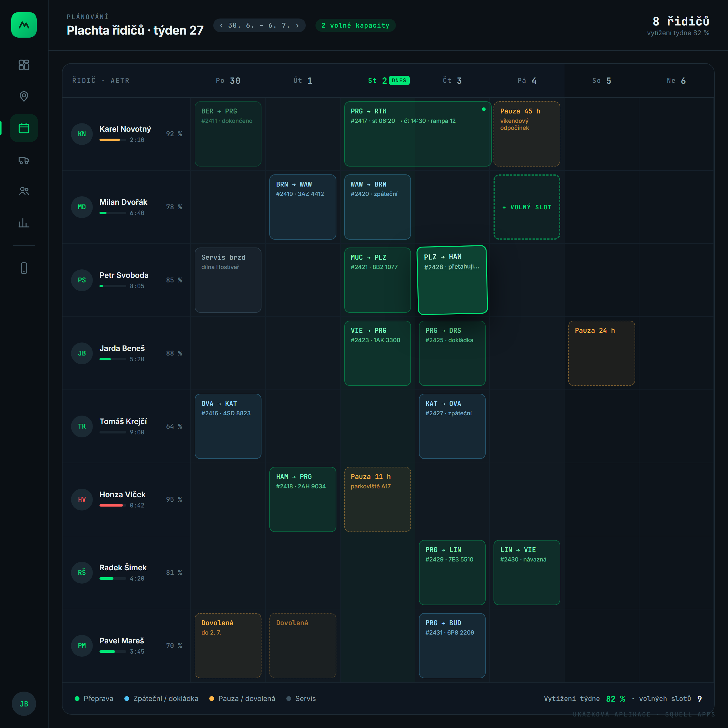Viewport: 728px width, 728px height.
Task: Click Radek Šimek's green AETR progress bar
Action: 113,578
